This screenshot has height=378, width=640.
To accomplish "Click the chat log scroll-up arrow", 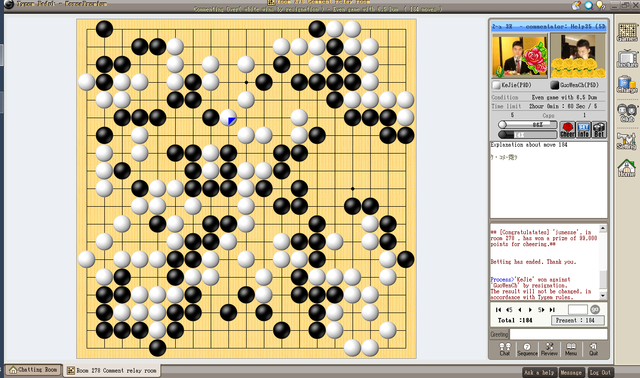I will click(x=603, y=228).
